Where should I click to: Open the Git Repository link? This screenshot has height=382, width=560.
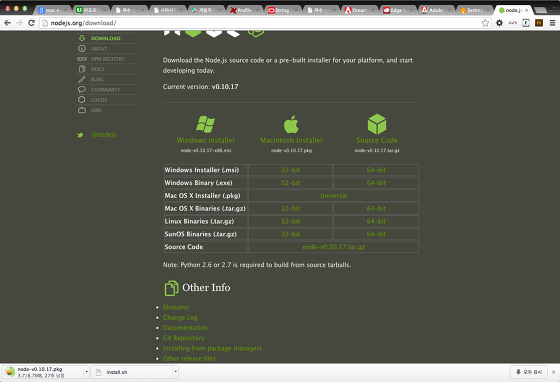(184, 338)
